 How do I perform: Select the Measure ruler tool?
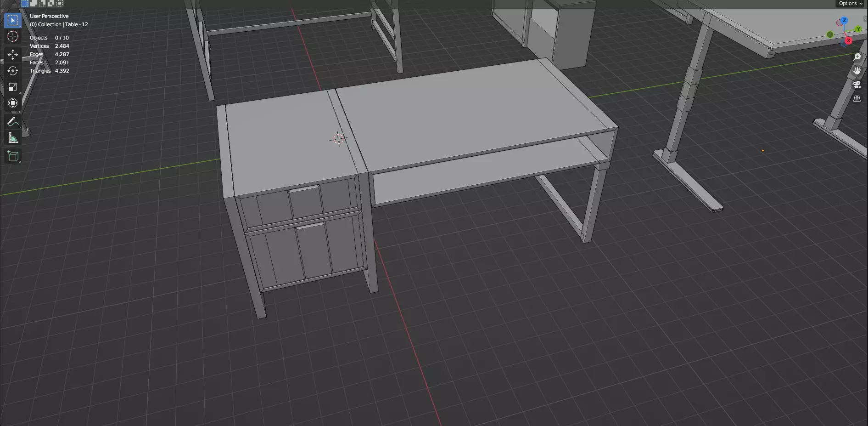click(x=13, y=138)
